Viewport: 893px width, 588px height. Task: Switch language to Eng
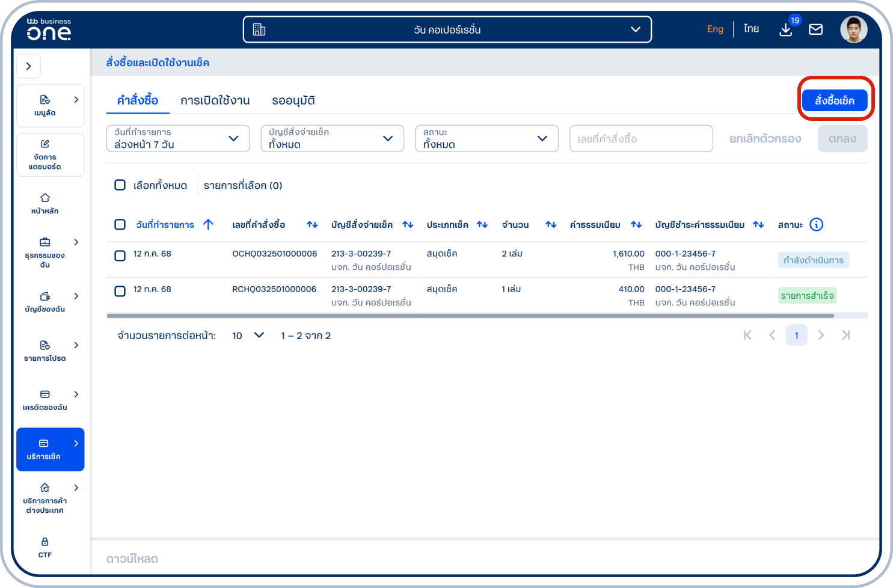[x=715, y=29]
